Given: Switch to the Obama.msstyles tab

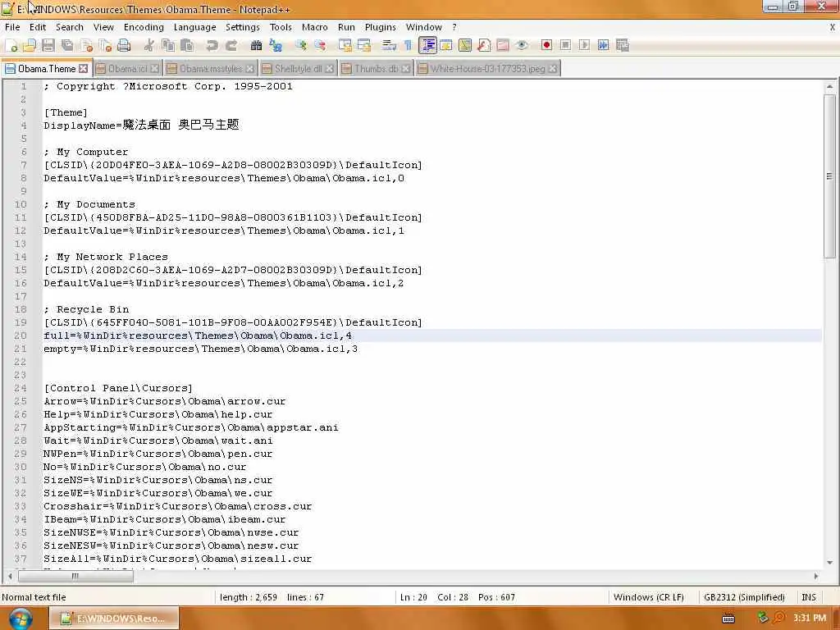Looking at the screenshot, I should point(211,69).
